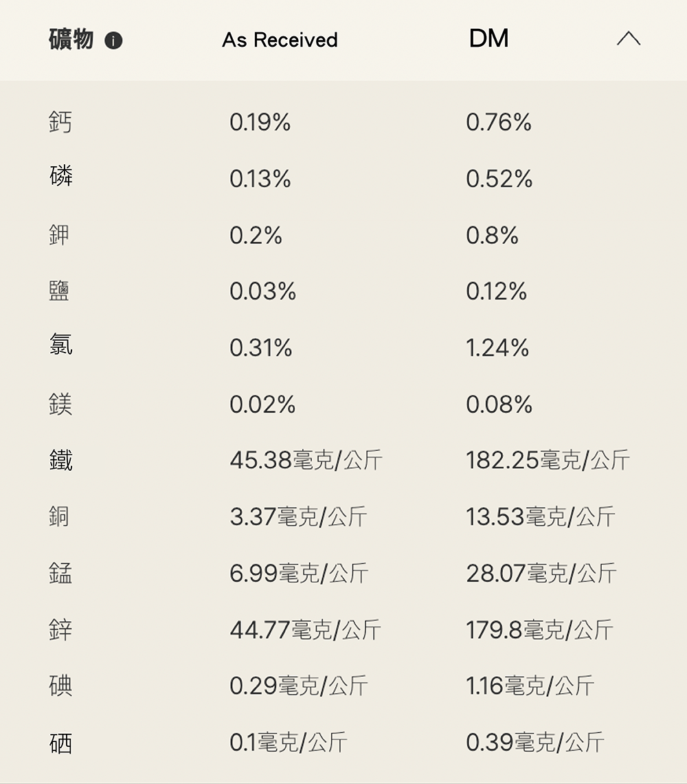Click the 鹽 mineral row label

(60, 291)
